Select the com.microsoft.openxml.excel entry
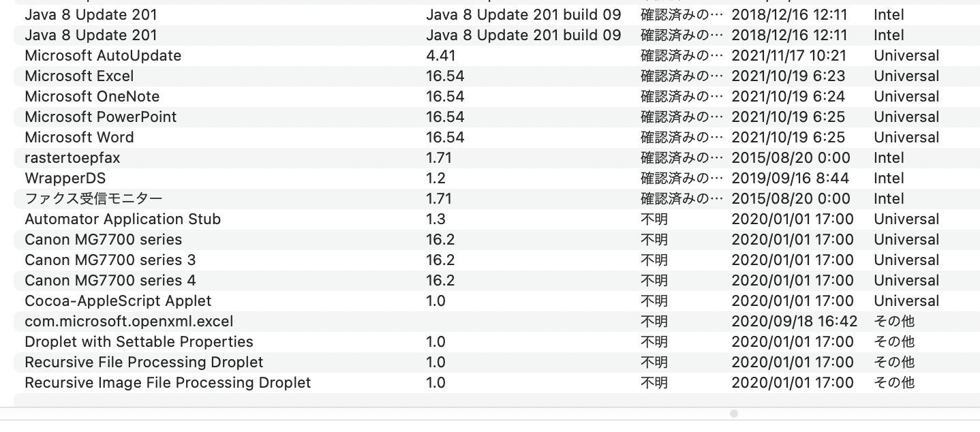 click(129, 322)
